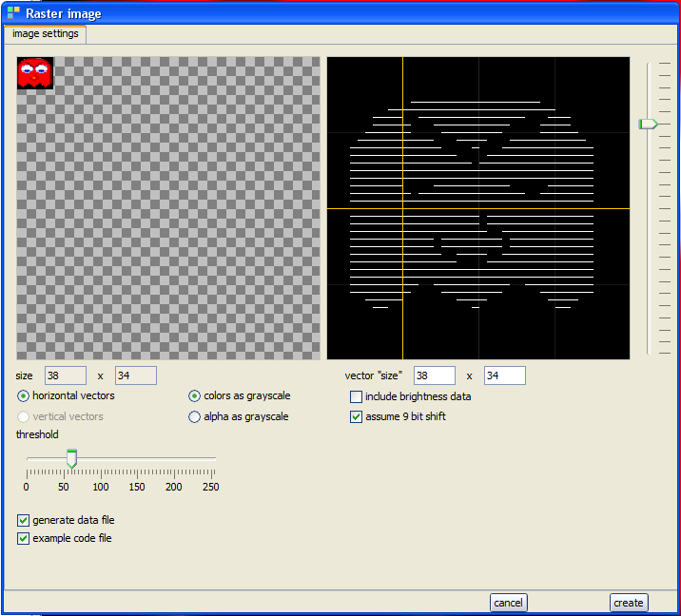The image size is (681, 616).
Task: Choose alpha as grayscale option
Action: click(x=195, y=416)
